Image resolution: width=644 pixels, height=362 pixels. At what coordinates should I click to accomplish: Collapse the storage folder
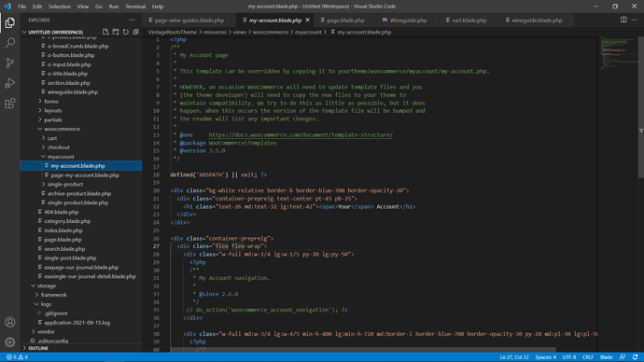(x=47, y=285)
